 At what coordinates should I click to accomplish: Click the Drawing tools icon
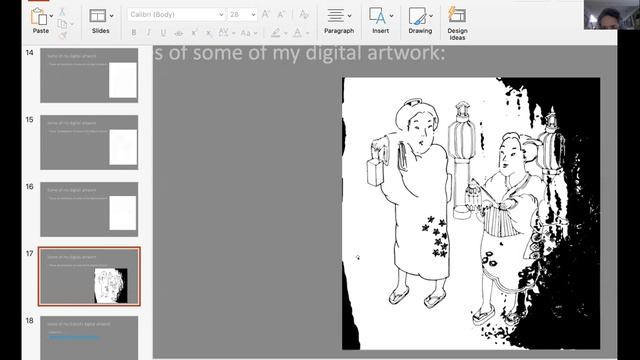tap(417, 16)
